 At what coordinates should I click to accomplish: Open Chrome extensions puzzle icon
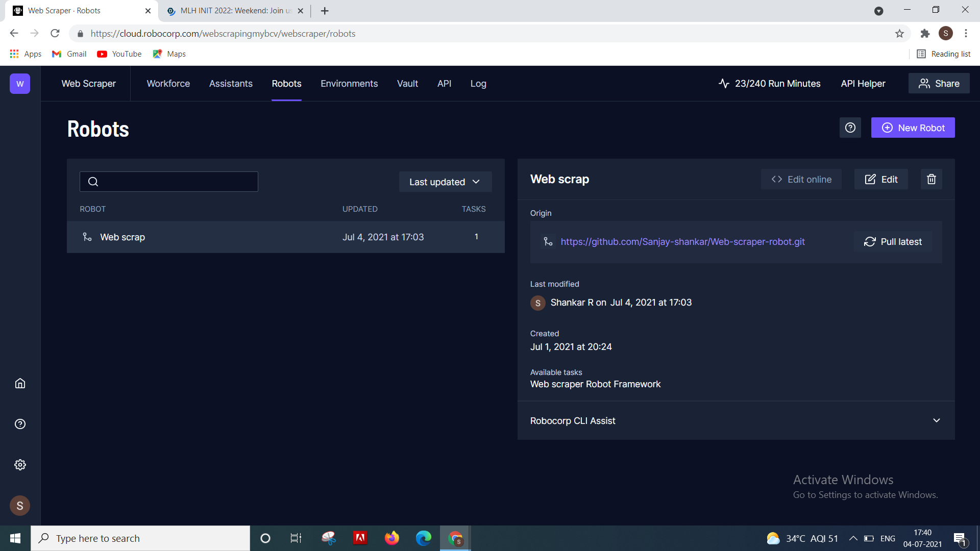pos(925,34)
